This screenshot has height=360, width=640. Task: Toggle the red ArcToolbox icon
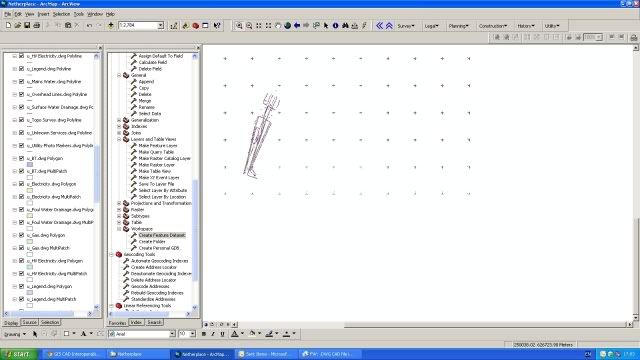tap(196, 26)
